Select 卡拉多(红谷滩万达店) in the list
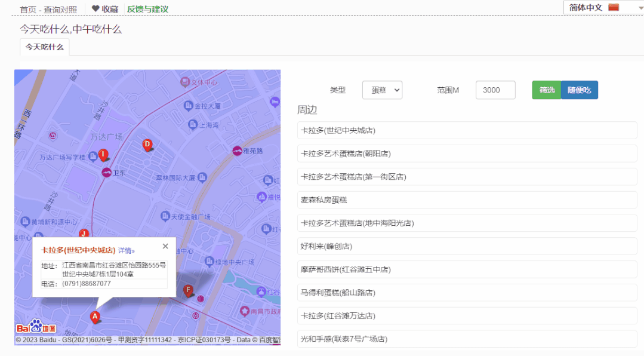The width and height of the screenshot is (644, 356). (x=467, y=316)
